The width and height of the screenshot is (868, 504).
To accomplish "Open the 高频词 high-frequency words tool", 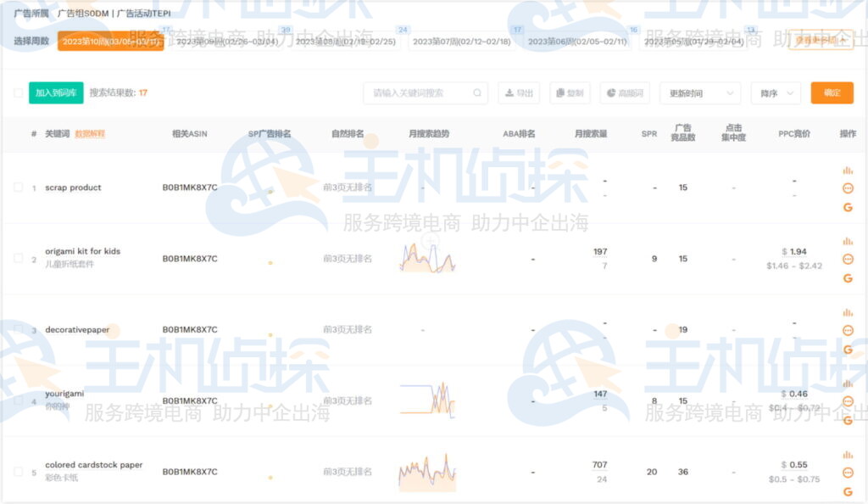I will pyautogui.click(x=623, y=92).
